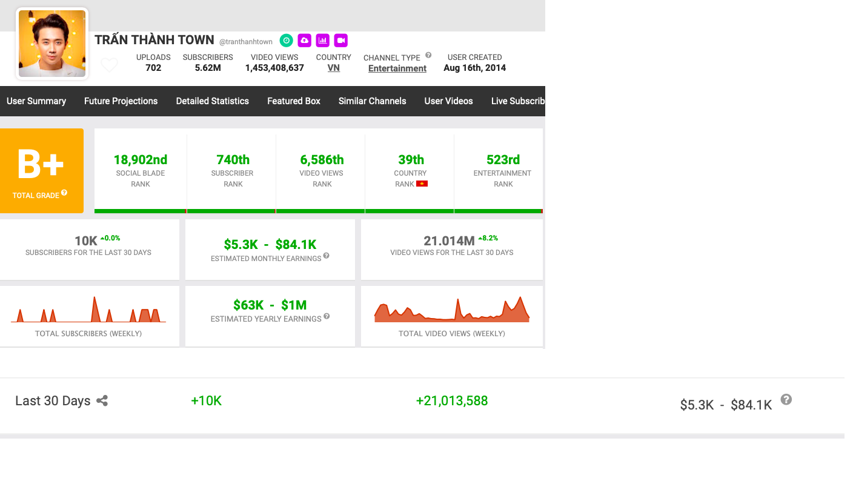Click the green clock icon beside channel name
853x504 pixels.
click(x=286, y=41)
